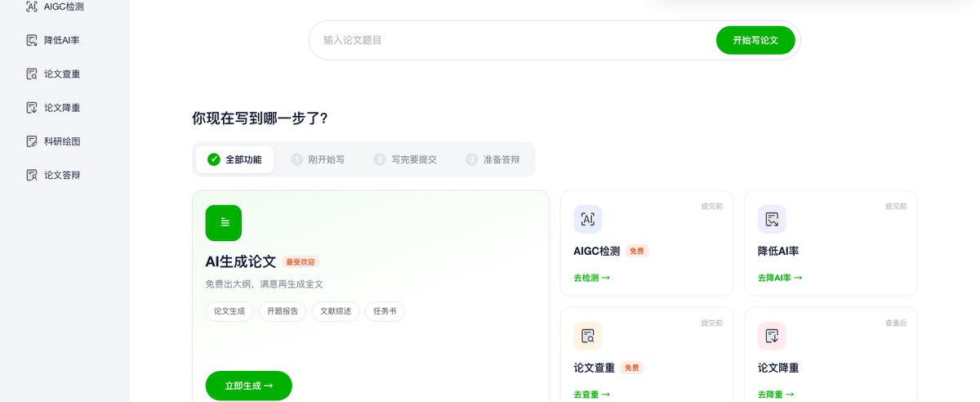Click the 提交前 label on 降低AI率 card
This screenshot has height=402, width=980.
coord(896,207)
